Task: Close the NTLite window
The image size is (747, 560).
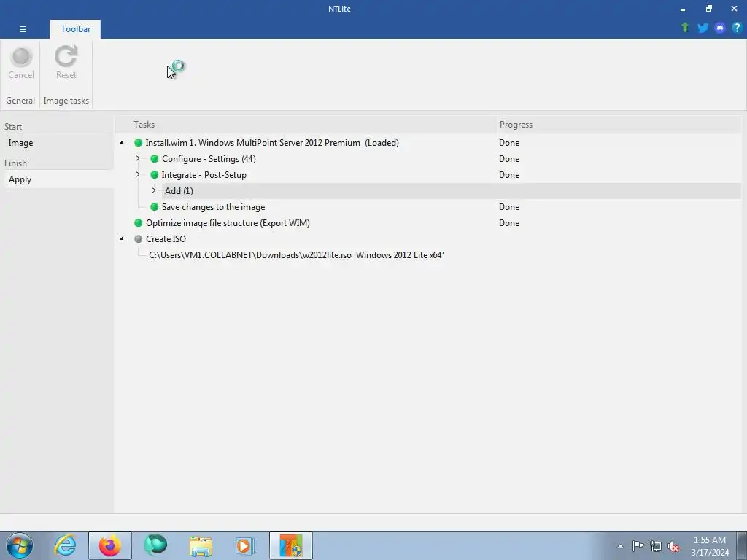Action: 734,9
